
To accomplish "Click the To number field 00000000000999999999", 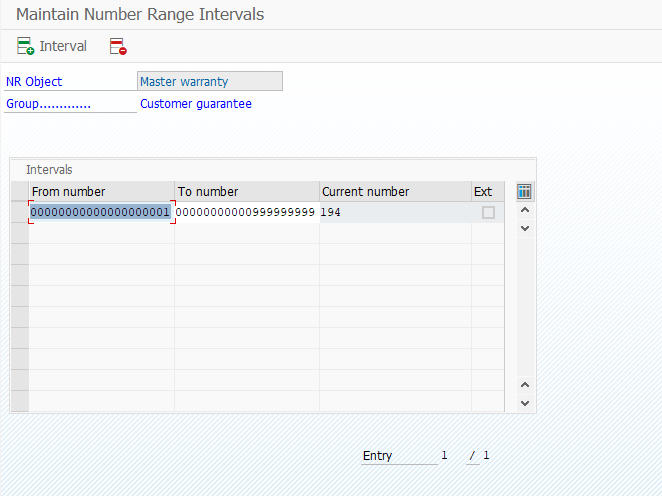I will pyautogui.click(x=247, y=212).
